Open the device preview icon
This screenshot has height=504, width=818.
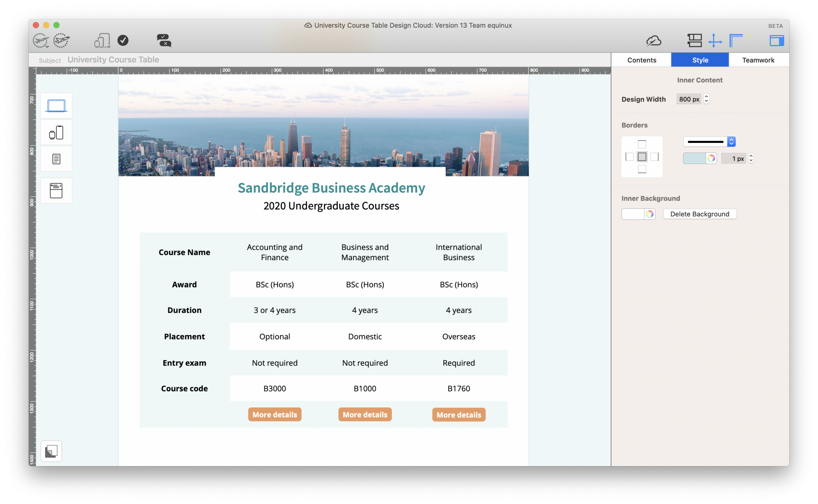[x=101, y=40]
